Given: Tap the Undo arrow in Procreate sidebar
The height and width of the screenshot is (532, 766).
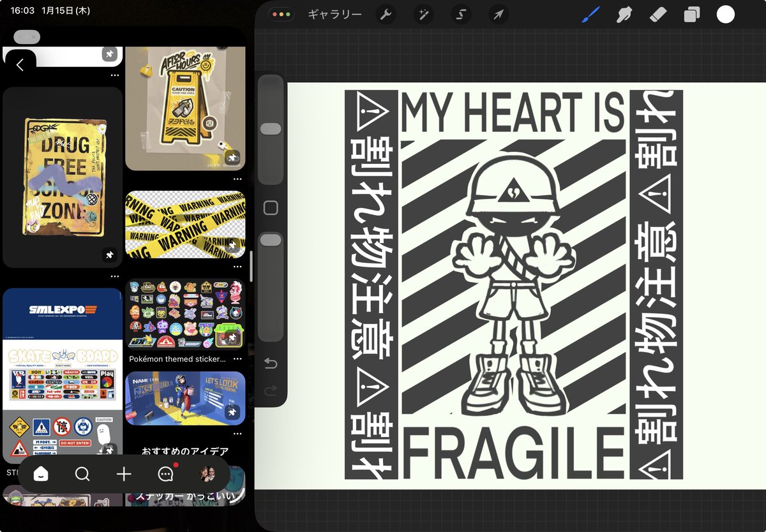Looking at the screenshot, I should pos(271,364).
